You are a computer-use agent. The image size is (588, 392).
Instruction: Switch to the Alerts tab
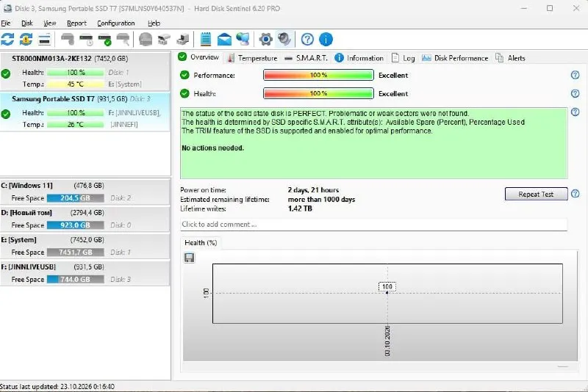pyautogui.click(x=510, y=58)
